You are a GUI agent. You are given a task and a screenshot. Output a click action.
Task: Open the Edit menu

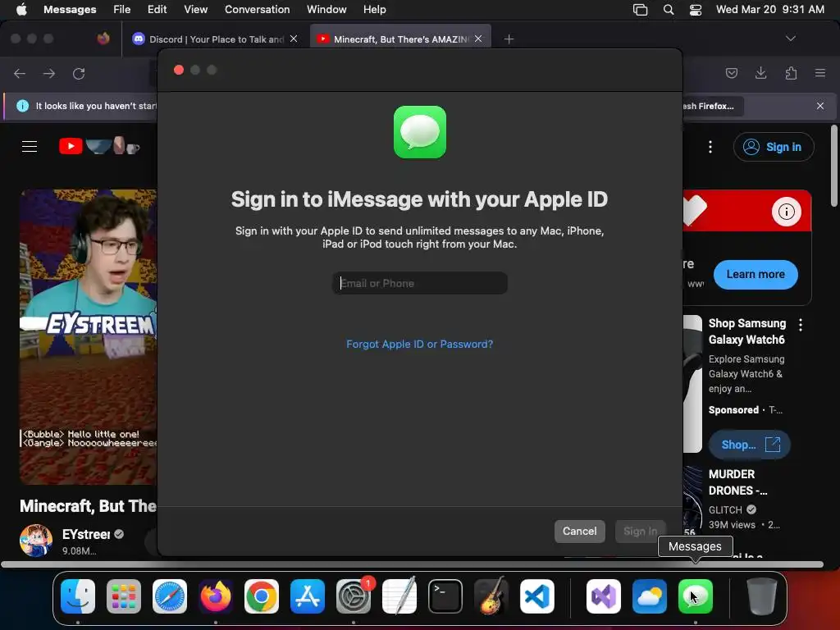pos(157,9)
